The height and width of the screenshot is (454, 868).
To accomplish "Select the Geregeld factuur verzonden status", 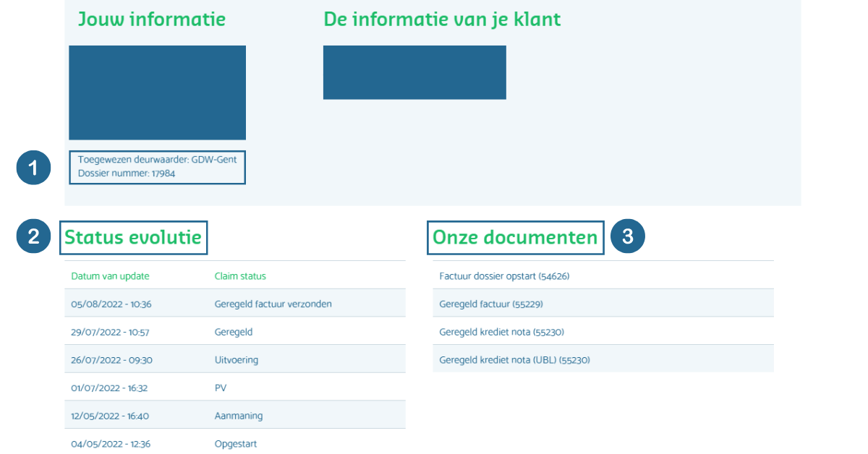I will pos(273,304).
